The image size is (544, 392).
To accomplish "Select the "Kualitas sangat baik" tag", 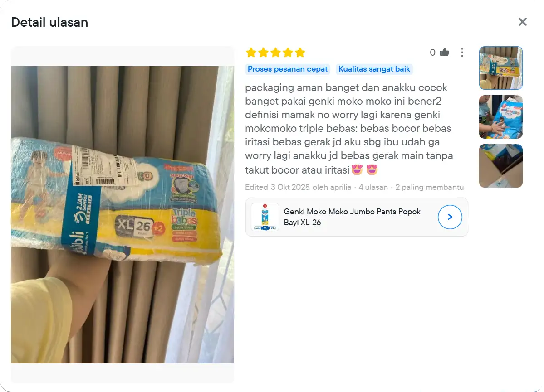I will coord(374,69).
